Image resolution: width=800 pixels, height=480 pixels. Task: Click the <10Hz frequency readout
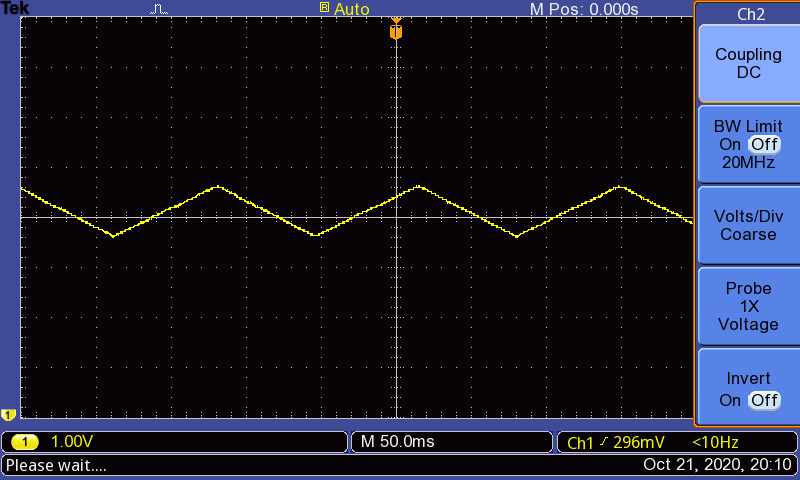click(x=715, y=442)
